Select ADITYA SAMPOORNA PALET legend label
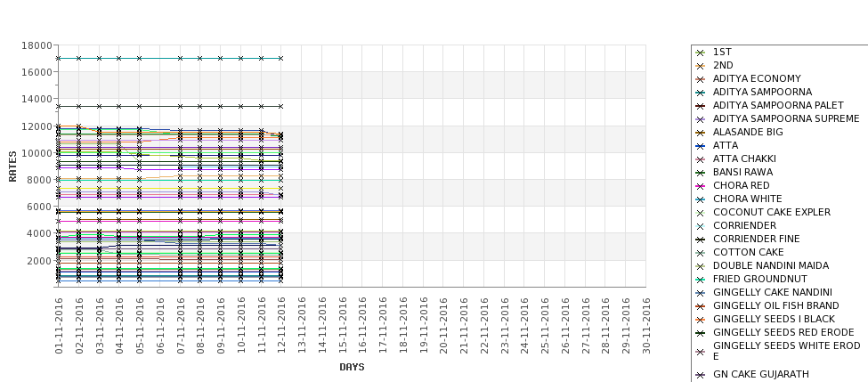 (778, 105)
